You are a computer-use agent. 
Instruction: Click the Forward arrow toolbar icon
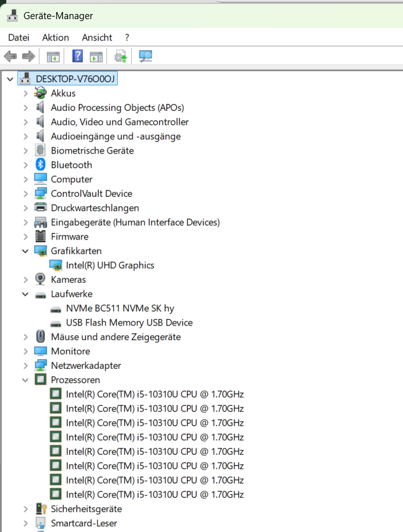coord(29,56)
